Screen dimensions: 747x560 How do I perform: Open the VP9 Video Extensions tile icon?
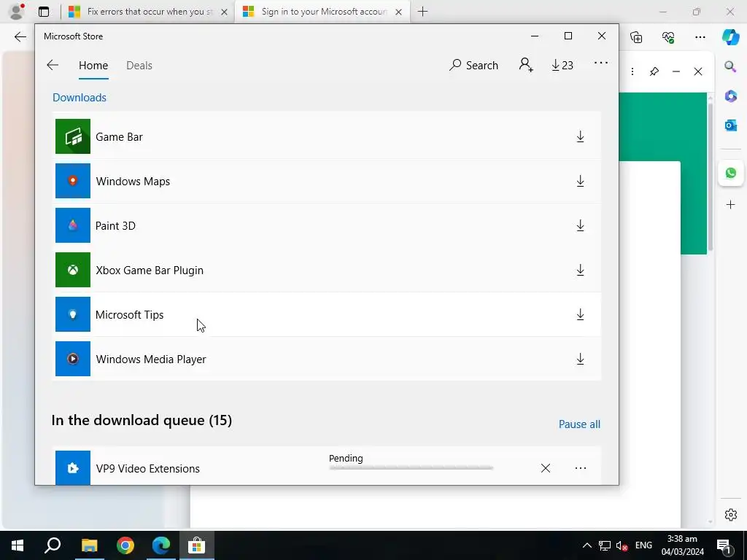pos(73,467)
